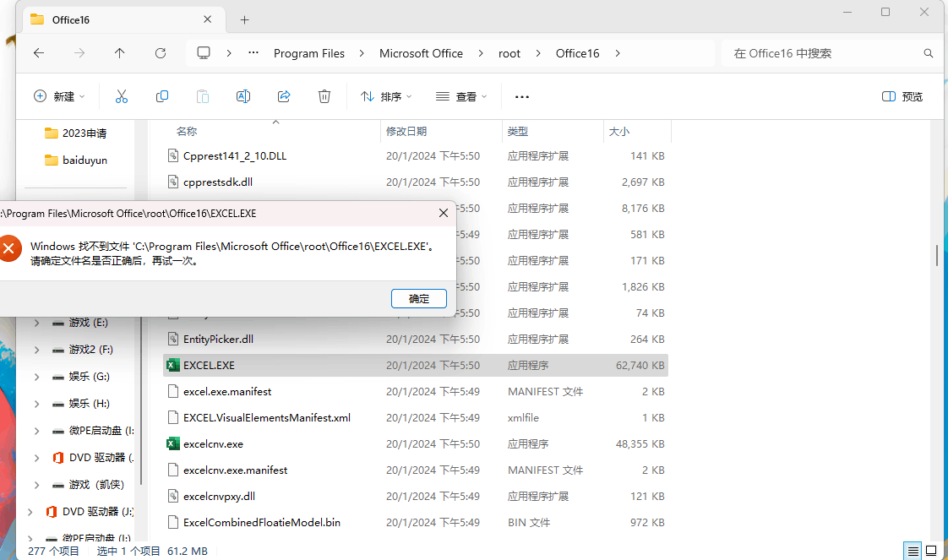Switch to details view icon in status bar
This screenshot has width=948, height=560.
coord(913,551)
